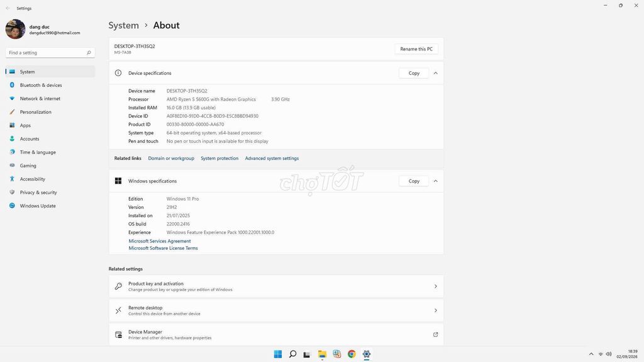Open File Explorer from taskbar
This screenshot has width=644, height=362.
pos(322,354)
